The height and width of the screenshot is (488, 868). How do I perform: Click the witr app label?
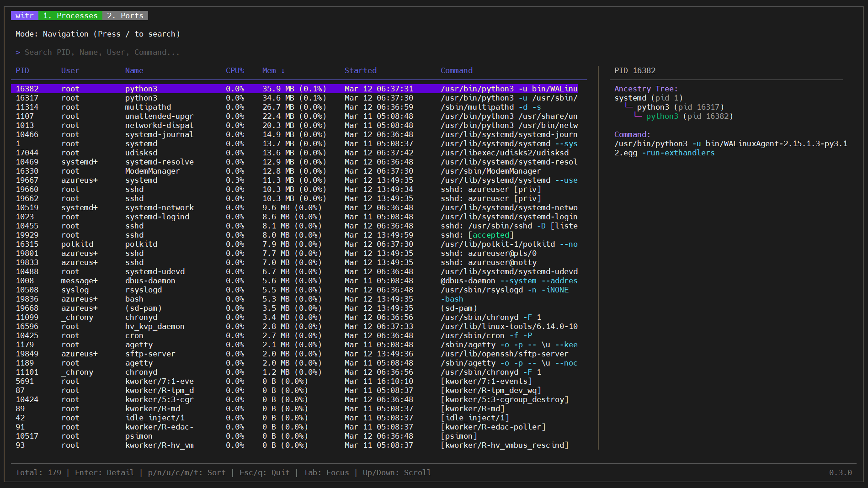pyautogui.click(x=25, y=16)
